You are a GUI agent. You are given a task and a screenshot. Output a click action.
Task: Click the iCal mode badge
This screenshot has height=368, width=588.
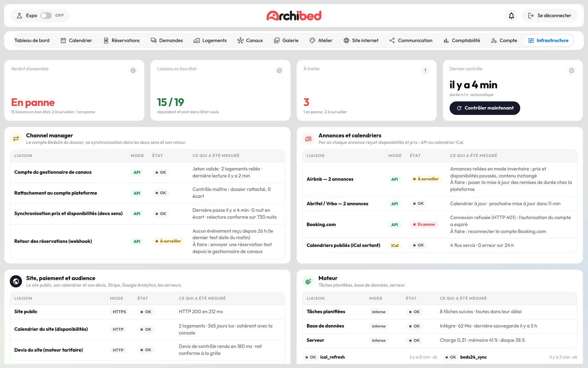pos(395,245)
